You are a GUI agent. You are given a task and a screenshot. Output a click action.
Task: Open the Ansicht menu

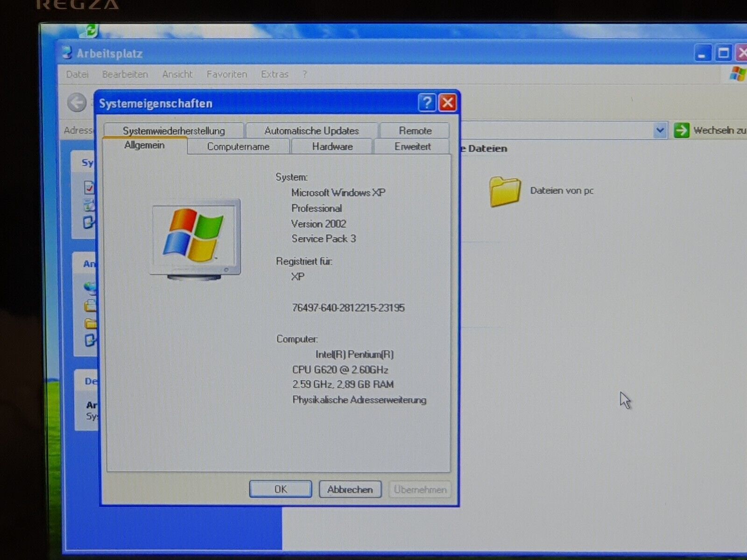tap(177, 74)
